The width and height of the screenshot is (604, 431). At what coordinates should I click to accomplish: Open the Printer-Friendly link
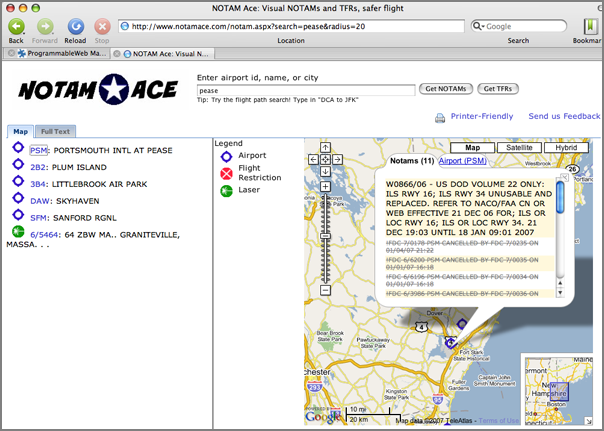[482, 116]
